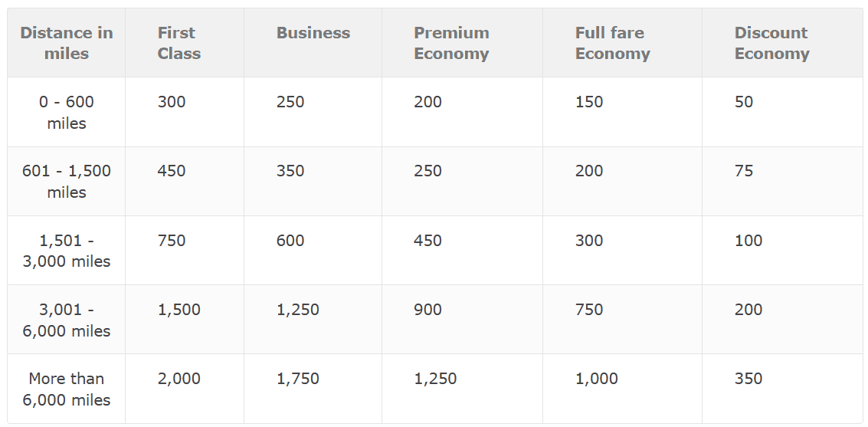Click the First Class value 2,000
Image resolution: width=868 pixels, height=427 pixels.
point(179,379)
